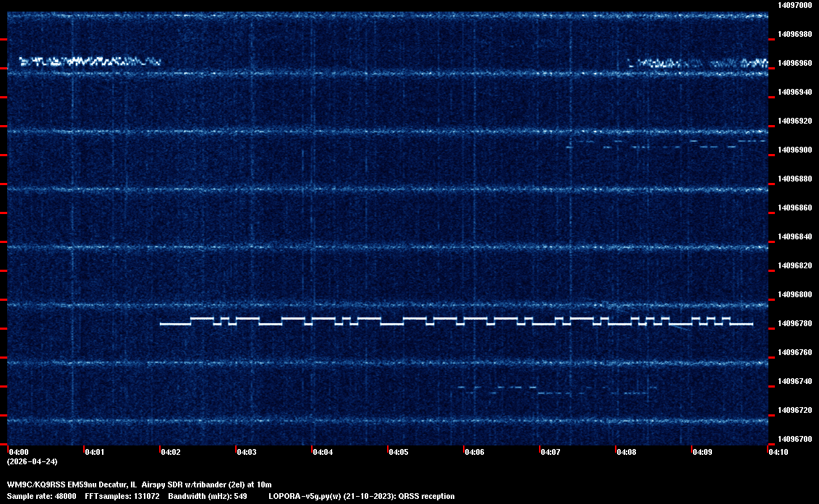
Task: Select the 04:10 time marker
Action: point(778,453)
